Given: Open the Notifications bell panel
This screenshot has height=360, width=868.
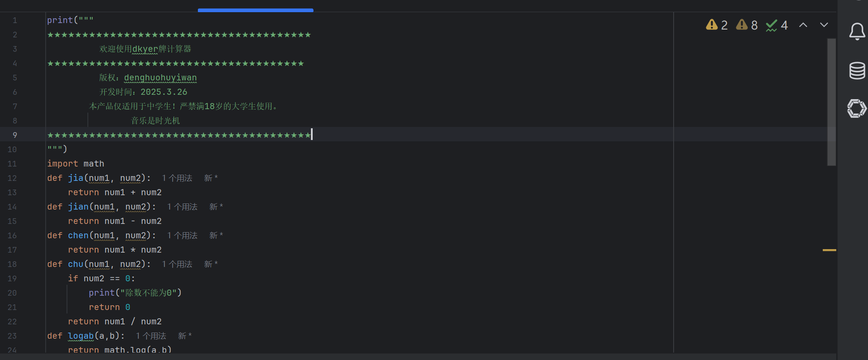Looking at the screenshot, I should 857,31.
